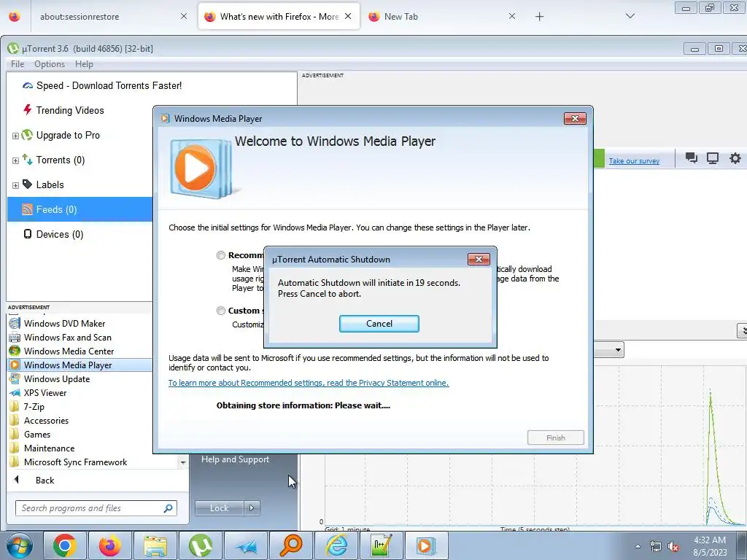Open Internet Explorer from the taskbar
Viewport: 747px width, 560px height.
point(336,545)
